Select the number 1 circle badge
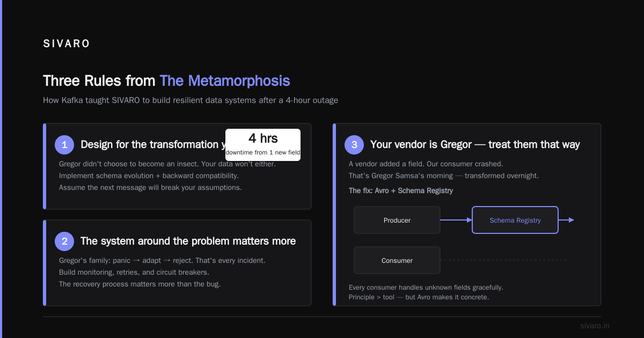 (x=64, y=144)
